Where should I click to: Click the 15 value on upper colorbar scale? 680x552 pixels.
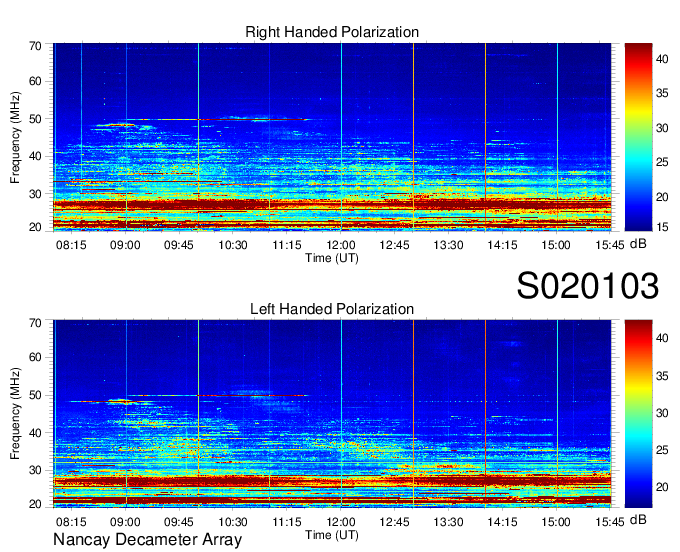pos(662,227)
